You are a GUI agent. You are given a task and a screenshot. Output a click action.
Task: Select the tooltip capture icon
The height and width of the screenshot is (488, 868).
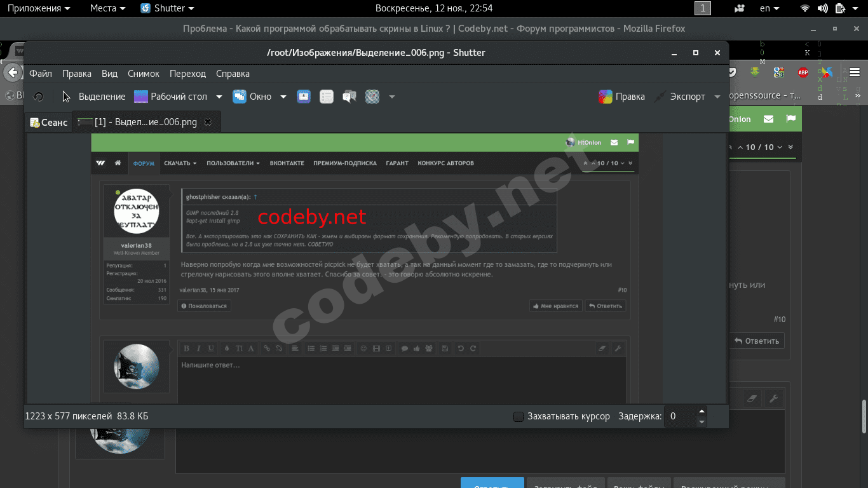click(349, 97)
